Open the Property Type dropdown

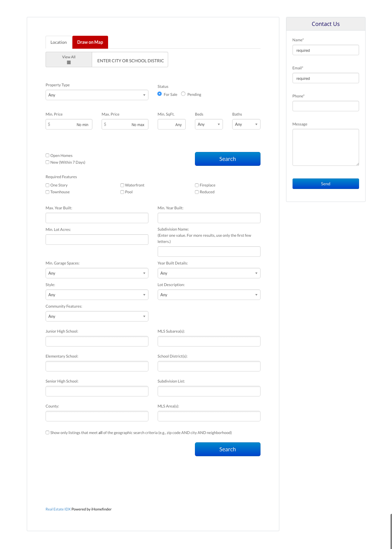coord(97,95)
